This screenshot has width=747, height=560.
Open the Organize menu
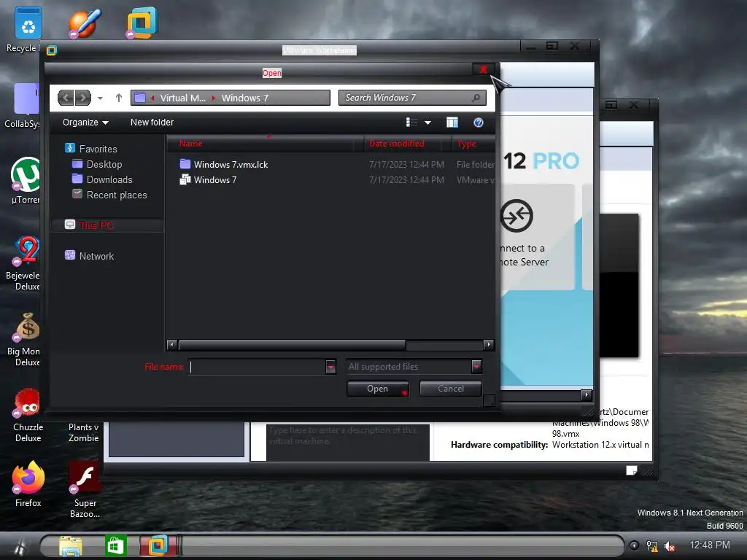pyautogui.click(x=85, y=122)
